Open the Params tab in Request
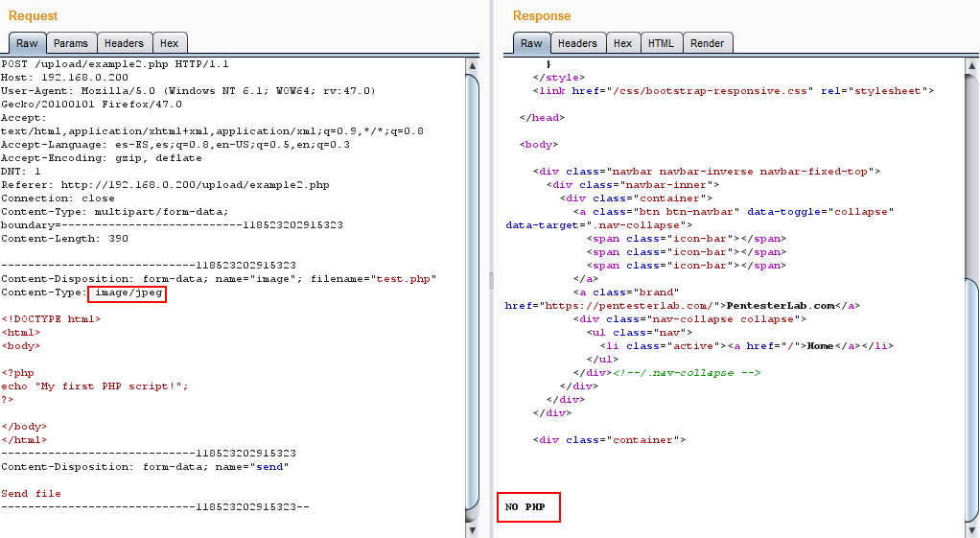Screen dimensions: 980x538 click(71, 43)
